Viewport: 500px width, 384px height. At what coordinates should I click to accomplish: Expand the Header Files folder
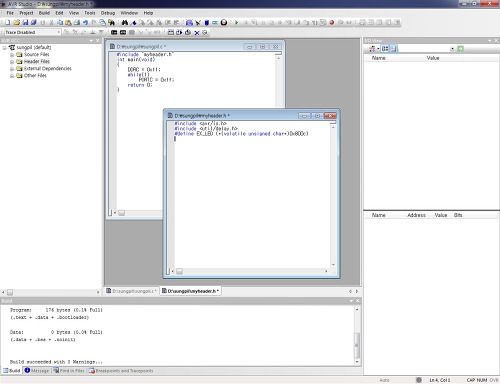coord(12,62)
